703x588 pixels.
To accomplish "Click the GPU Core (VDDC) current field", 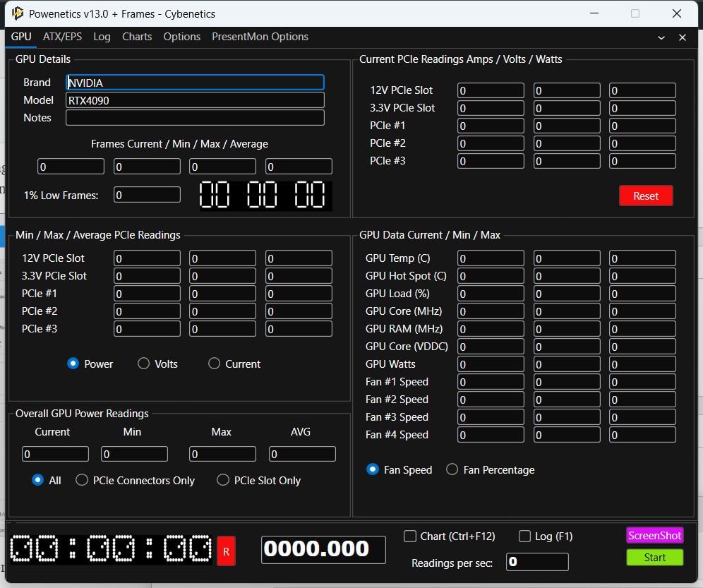I will (x=491, y=347).
